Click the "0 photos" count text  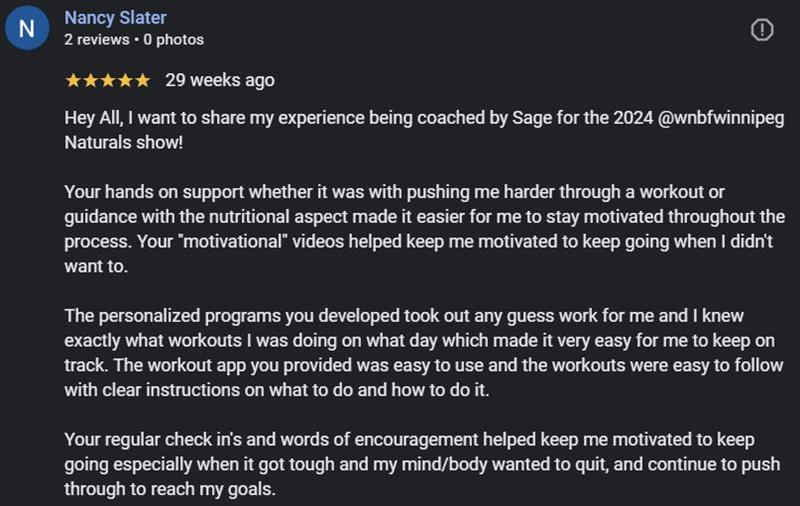point(173,40)
